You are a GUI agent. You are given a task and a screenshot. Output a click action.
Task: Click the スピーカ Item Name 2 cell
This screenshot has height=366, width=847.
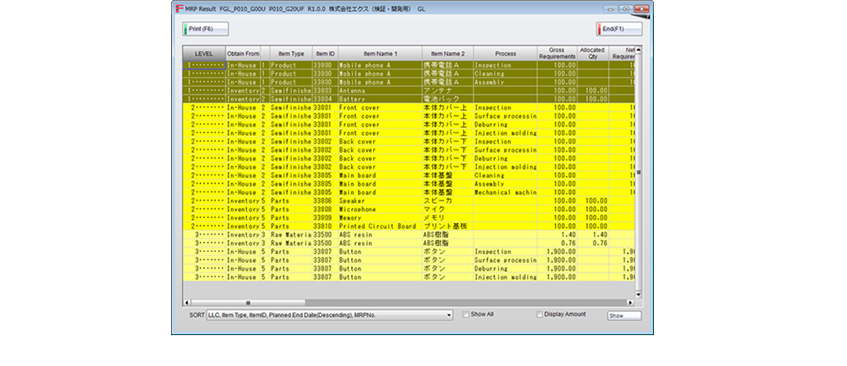coord(448,200)
